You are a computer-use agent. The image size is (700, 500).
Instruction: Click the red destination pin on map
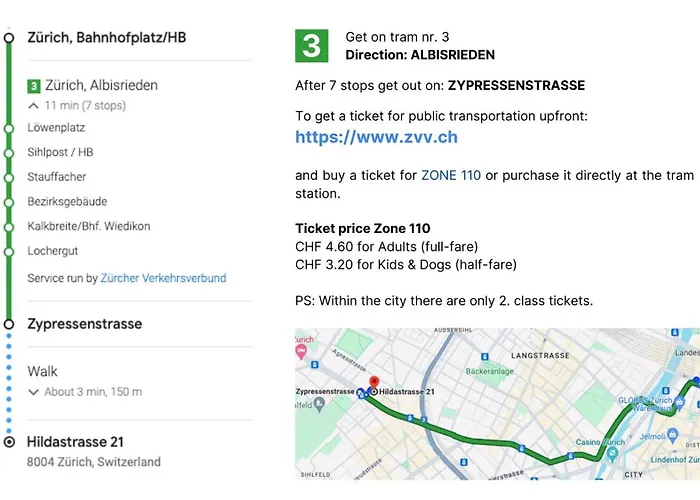click(x=374, y=380)
